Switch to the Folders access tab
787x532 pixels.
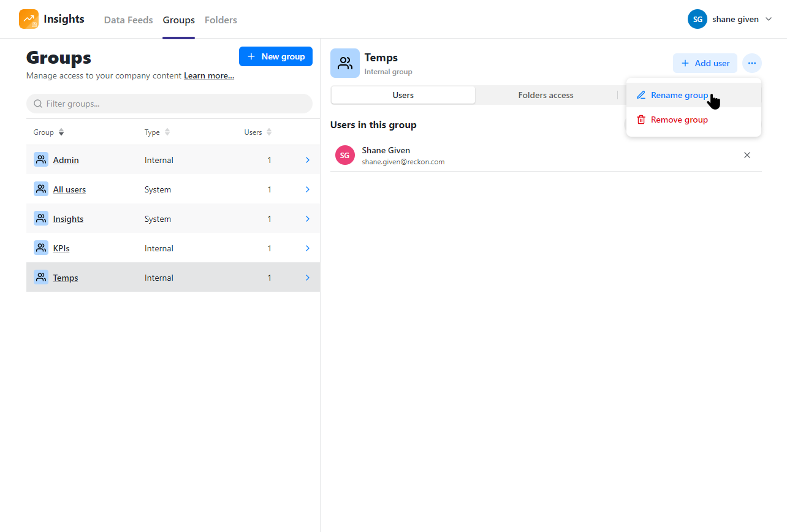point(546,95)
